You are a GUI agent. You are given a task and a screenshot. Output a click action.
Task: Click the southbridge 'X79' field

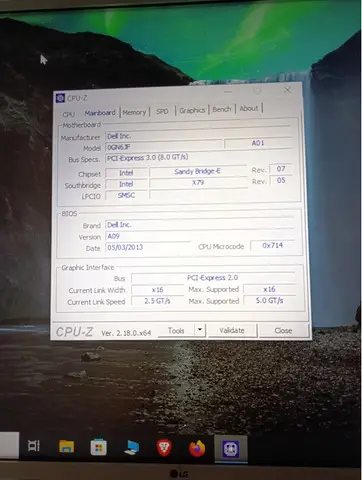[x=198, y=183]
